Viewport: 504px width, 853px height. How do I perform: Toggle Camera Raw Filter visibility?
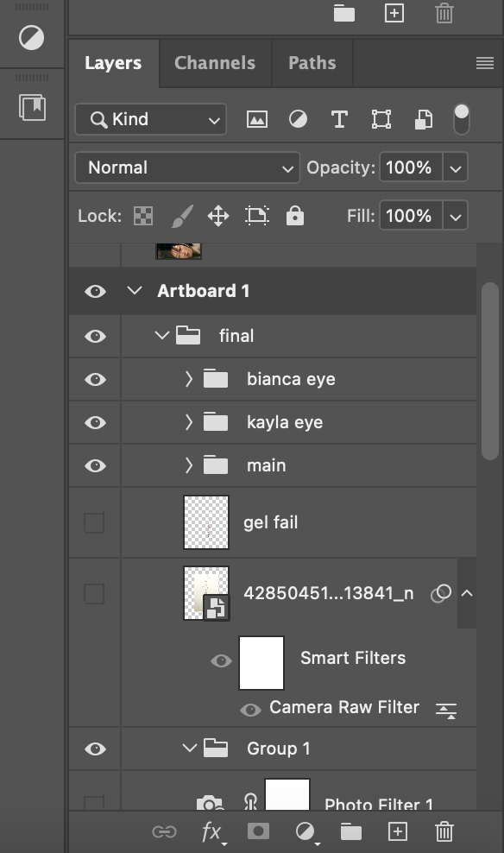click(x=250, y=710)
